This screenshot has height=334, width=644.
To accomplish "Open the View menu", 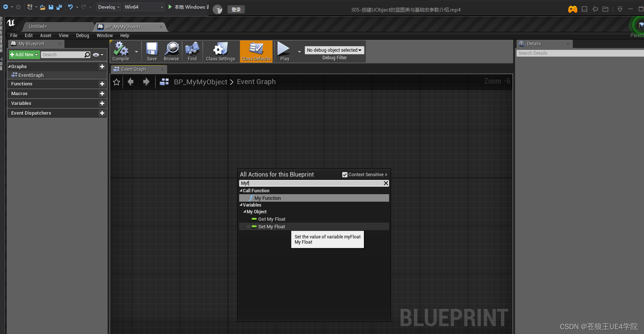I will (64, 36).
